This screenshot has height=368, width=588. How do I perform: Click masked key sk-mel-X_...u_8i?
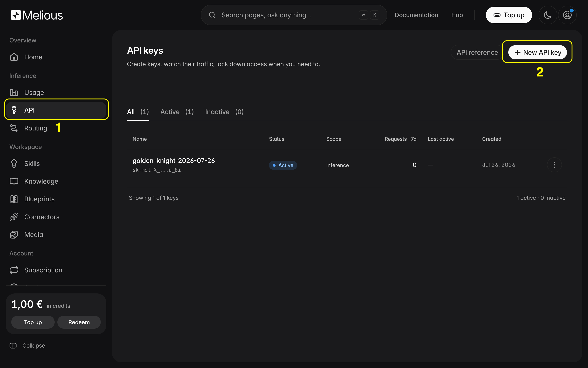157,170
